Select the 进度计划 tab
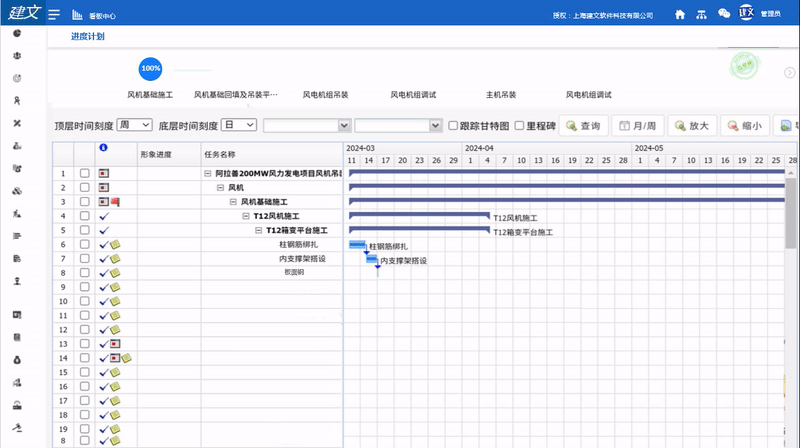This screenshot has width=800, height=448. pos(88,37)
